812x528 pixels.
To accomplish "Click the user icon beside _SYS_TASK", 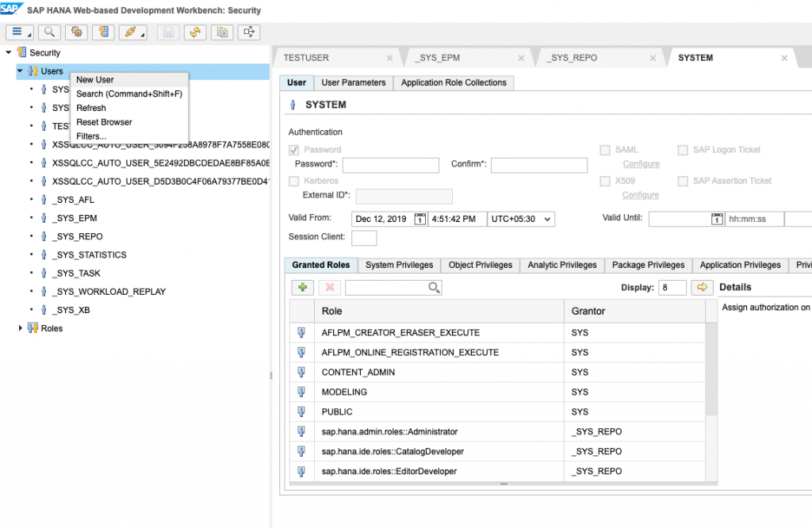I will [x=44, y=273].
